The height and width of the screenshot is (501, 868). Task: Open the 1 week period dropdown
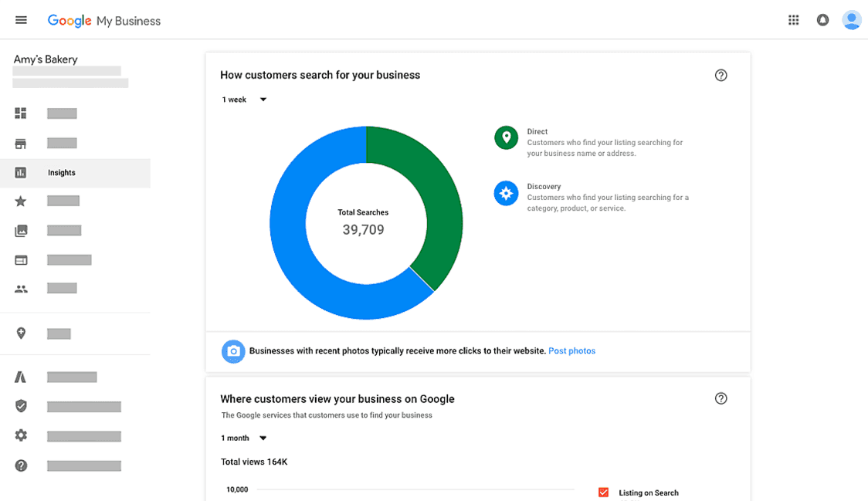244,100
